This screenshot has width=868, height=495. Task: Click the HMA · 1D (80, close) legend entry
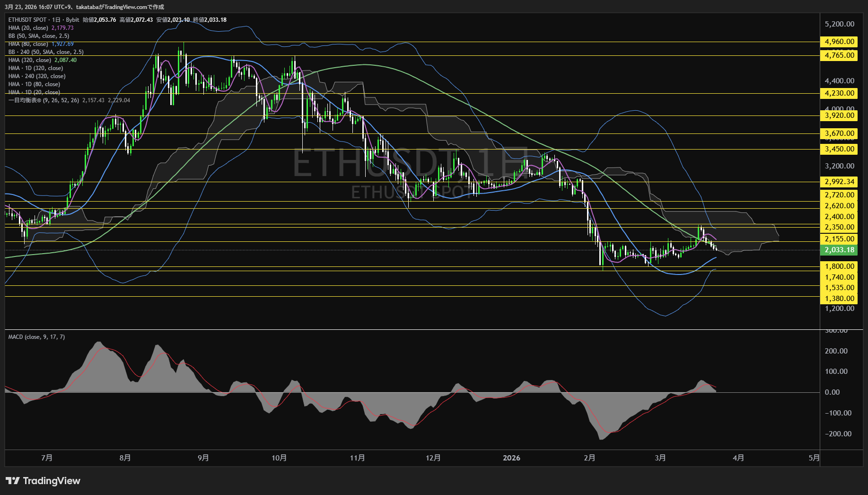point(34,84)
